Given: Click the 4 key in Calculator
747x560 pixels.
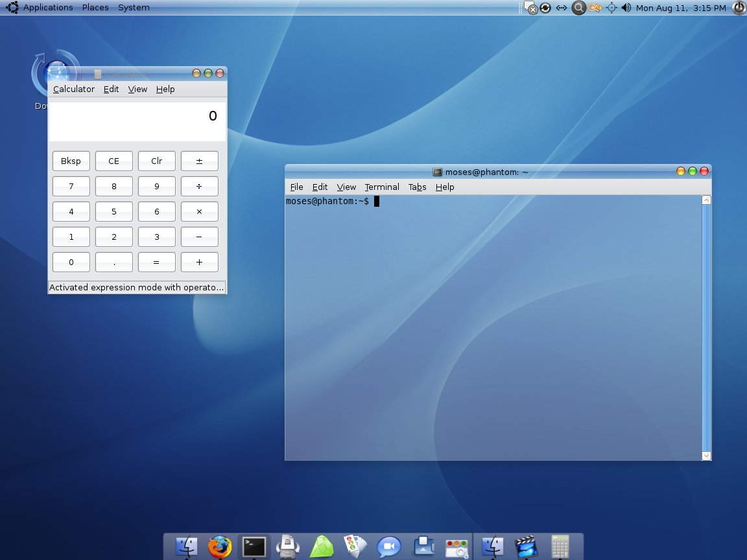Looking at the screenshot, I should [71, 211].
